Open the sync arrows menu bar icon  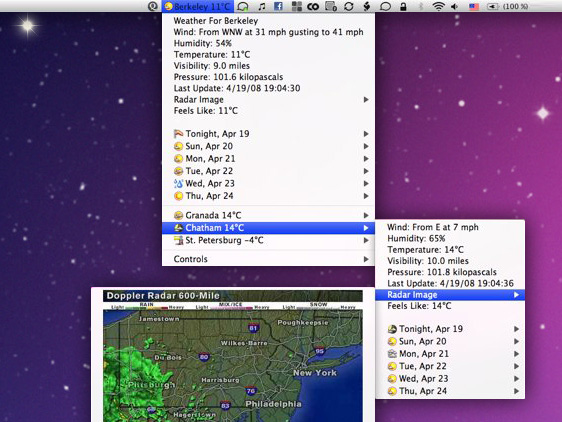pyautogui.click(x=348, y=6)
